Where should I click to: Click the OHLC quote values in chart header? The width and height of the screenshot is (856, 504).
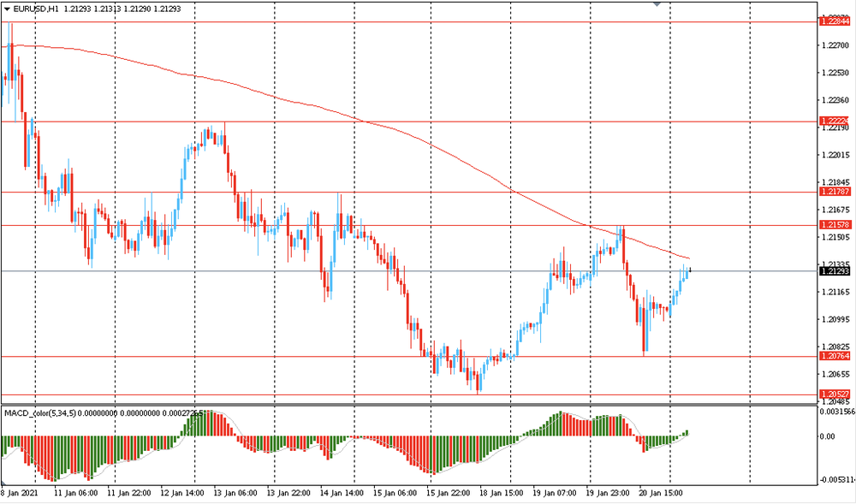122,9
